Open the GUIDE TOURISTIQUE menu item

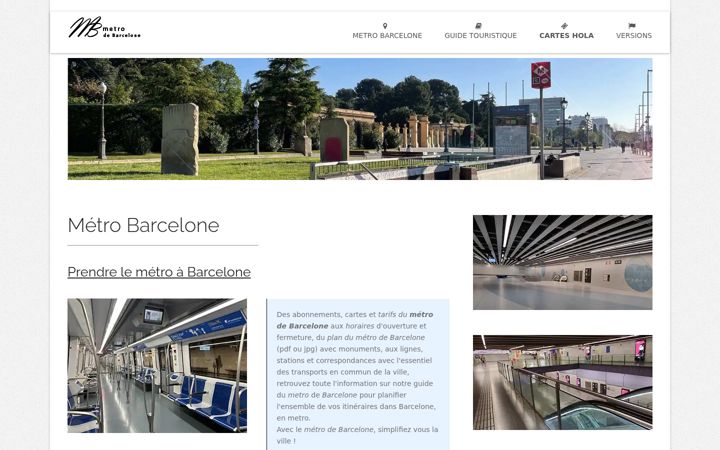(480, 35)
